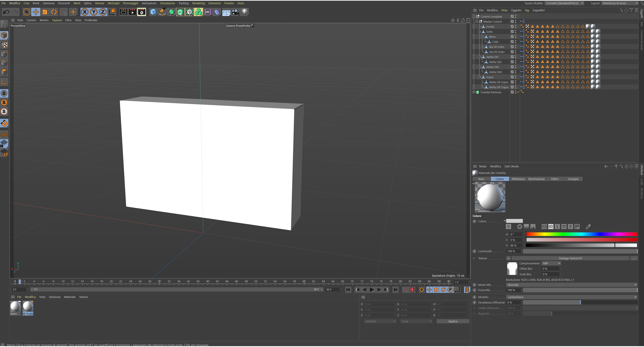Image resolution: width=644 pixels, height=347 pixels.
Task: Add a Light object with bulb icon
Action: coord(245,12)
